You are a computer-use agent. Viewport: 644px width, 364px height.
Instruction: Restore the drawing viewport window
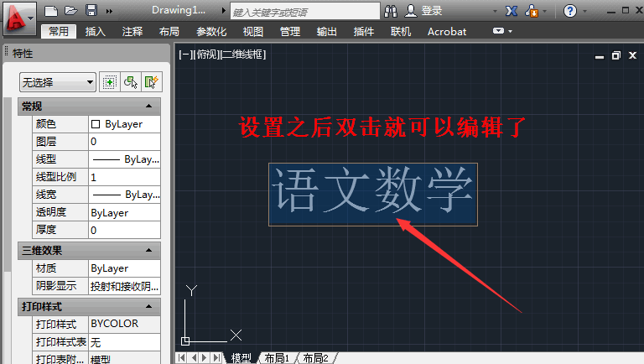click(x=616, y=55)
